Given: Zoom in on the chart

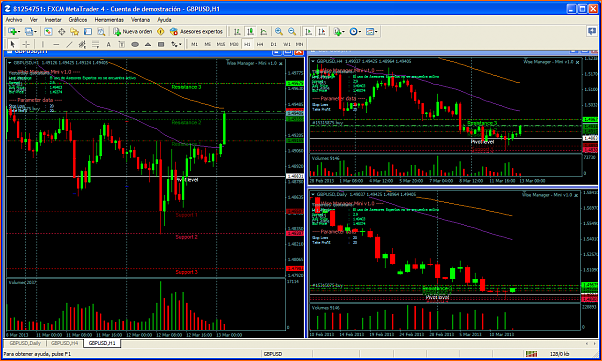Looking at the screenshot, I should click(x=279, y=31).
